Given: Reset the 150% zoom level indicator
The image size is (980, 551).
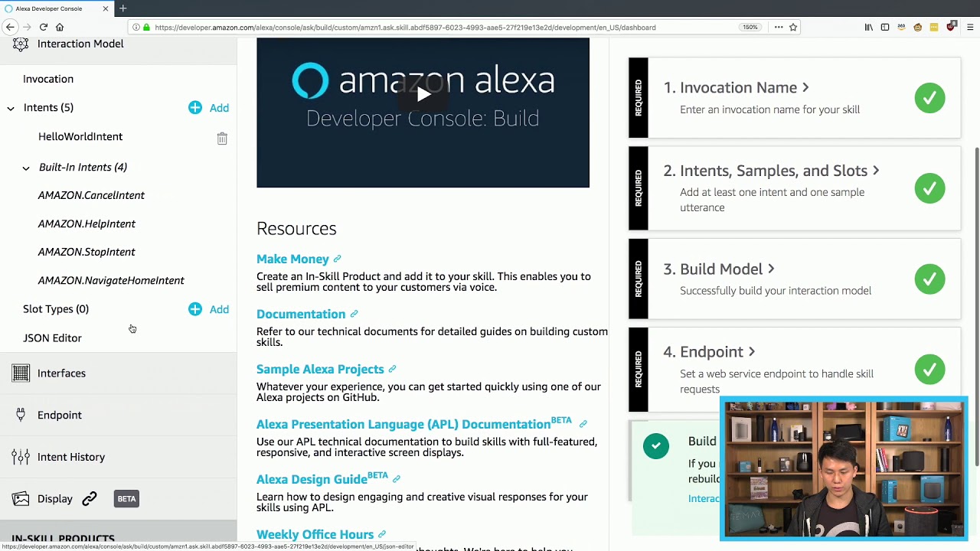Looking at the screenshot, I should [750, 27].
